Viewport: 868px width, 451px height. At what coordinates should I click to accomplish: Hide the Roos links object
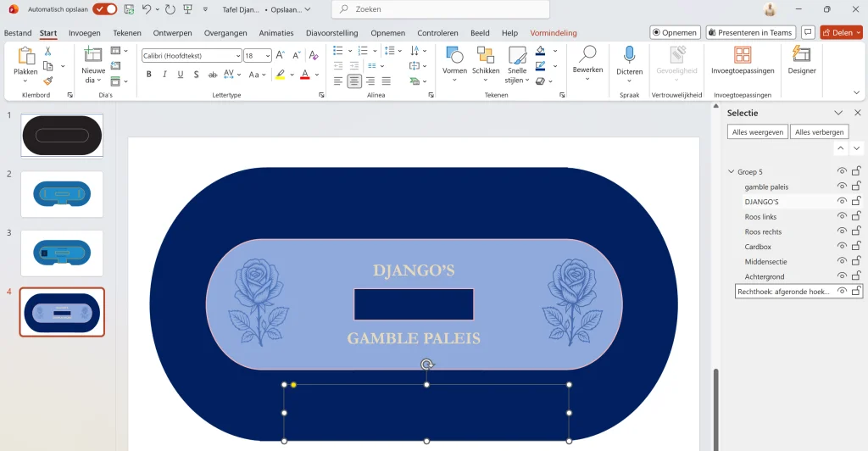tap(842, 216)
